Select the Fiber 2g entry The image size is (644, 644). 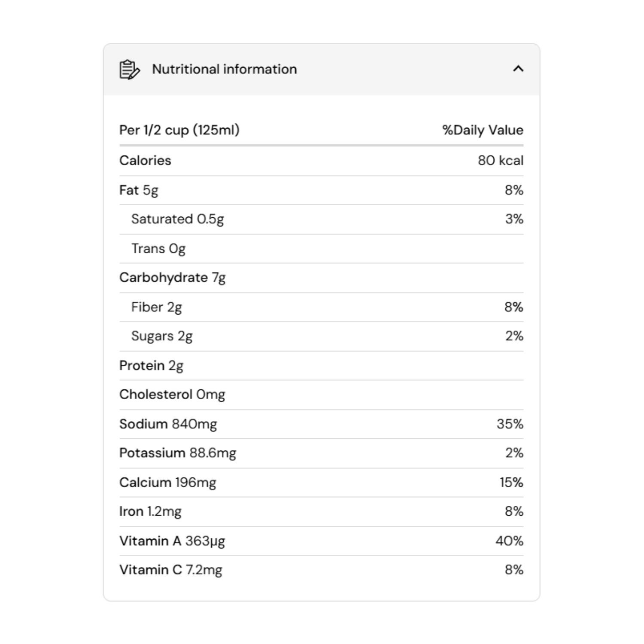pos(156,307)
